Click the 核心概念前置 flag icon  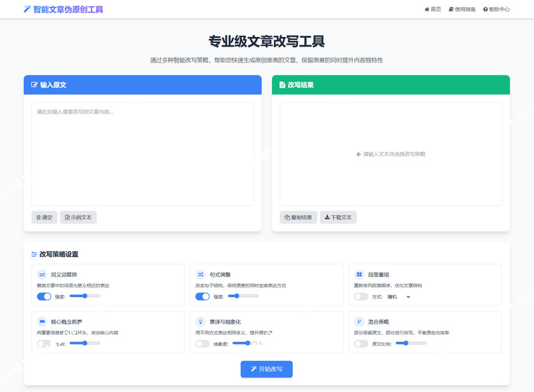click(42, 322)
